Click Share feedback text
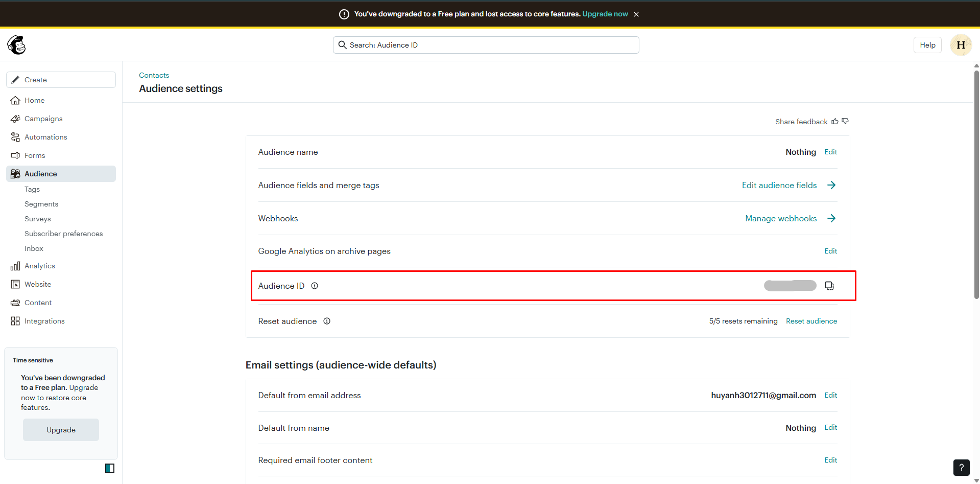Screen dimensions: 980x484 click(x=801, y=122)
